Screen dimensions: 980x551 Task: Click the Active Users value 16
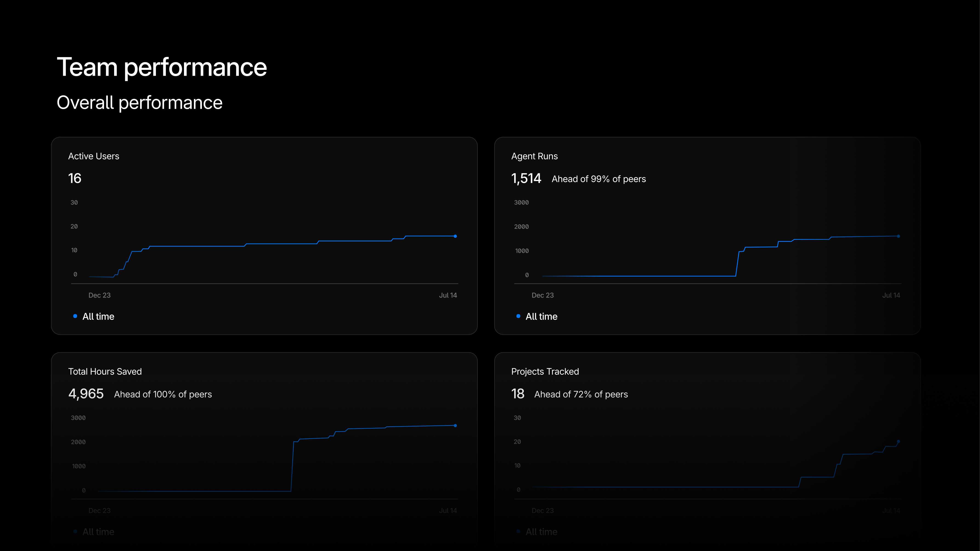click(75, 178)
